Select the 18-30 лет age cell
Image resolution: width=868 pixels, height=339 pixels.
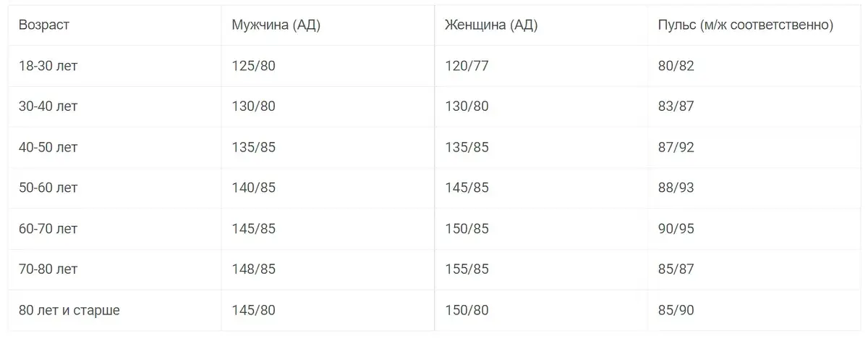(x=48, y=66)
